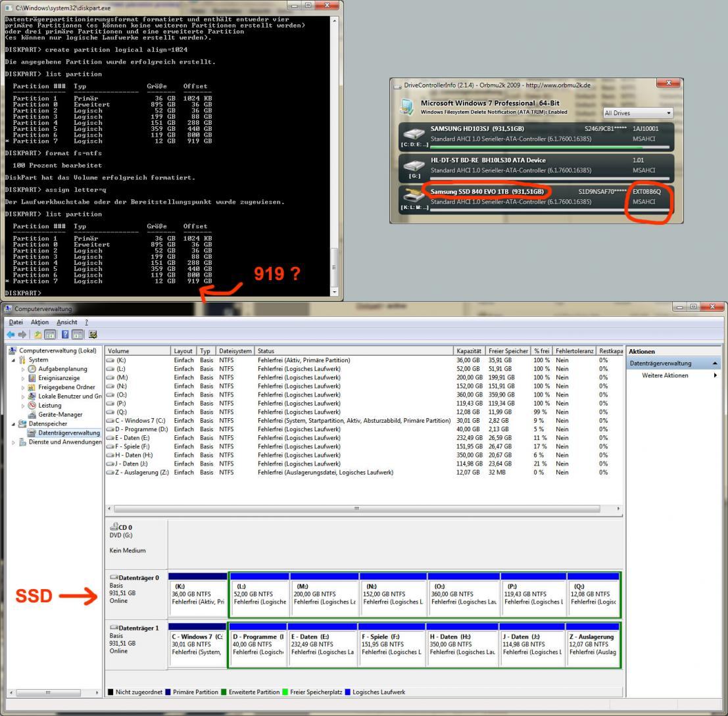Expand Dienste und Anwendungen node
The height and width of the screenshot is (716, 728).
tap(13, 442)
